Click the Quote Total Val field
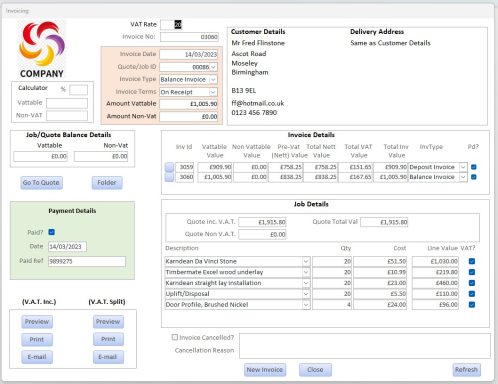The height and width of the screenshot is (384, 498). point(384,222)
